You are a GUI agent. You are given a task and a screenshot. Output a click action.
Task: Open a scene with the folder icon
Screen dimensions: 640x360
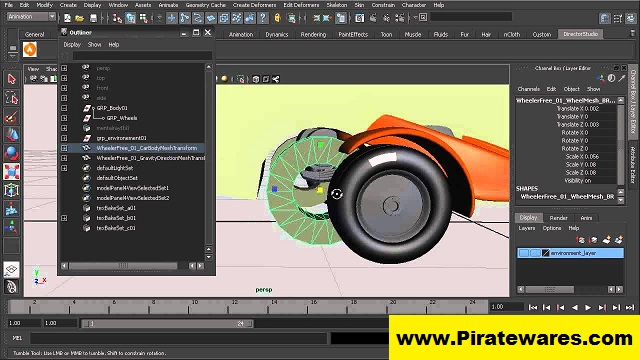point(80,18)
